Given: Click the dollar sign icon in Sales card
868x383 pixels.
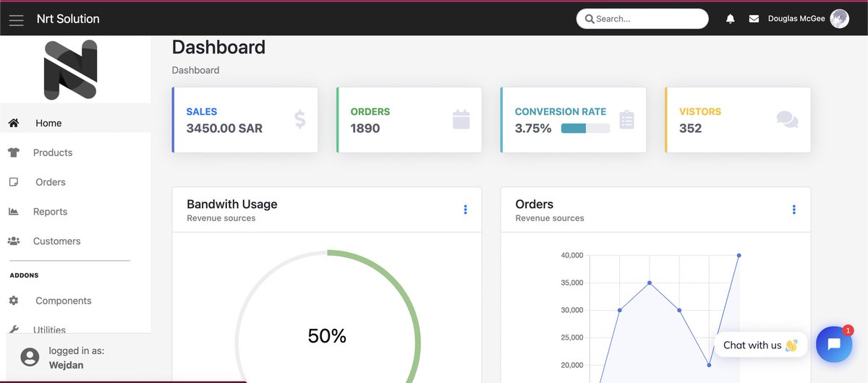Looking at the screenshot, I should tap(299, 119).
